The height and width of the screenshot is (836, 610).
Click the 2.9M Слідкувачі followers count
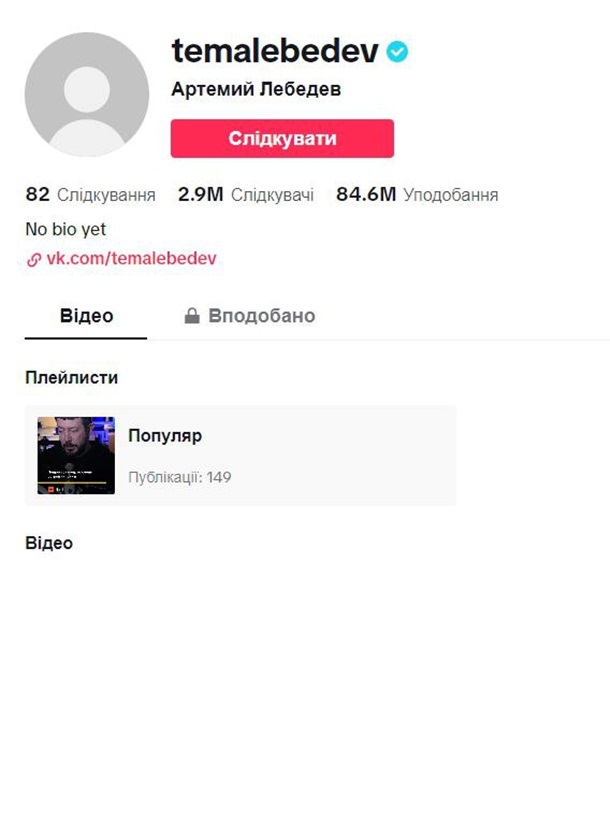tap(246, 195)
